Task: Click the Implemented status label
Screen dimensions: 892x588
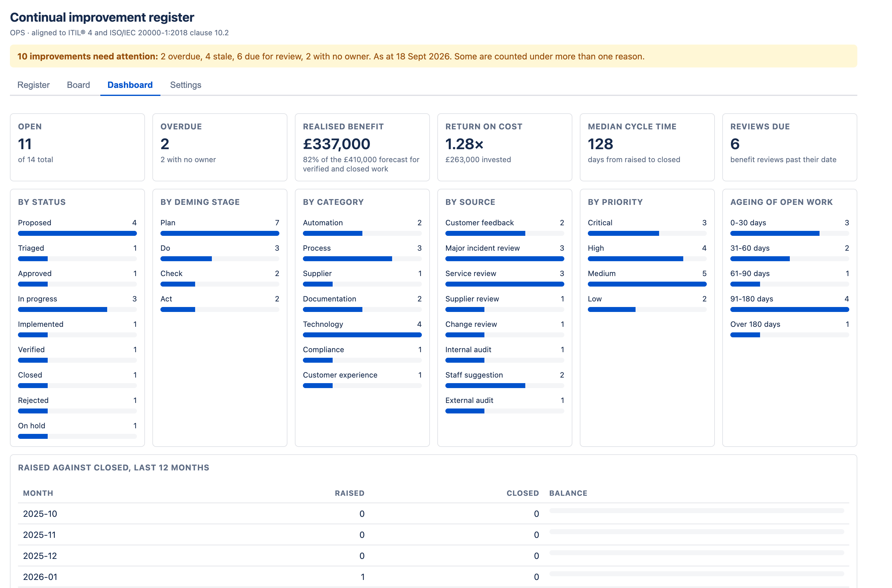Action: pyautogui.click(x=41, y=324)
